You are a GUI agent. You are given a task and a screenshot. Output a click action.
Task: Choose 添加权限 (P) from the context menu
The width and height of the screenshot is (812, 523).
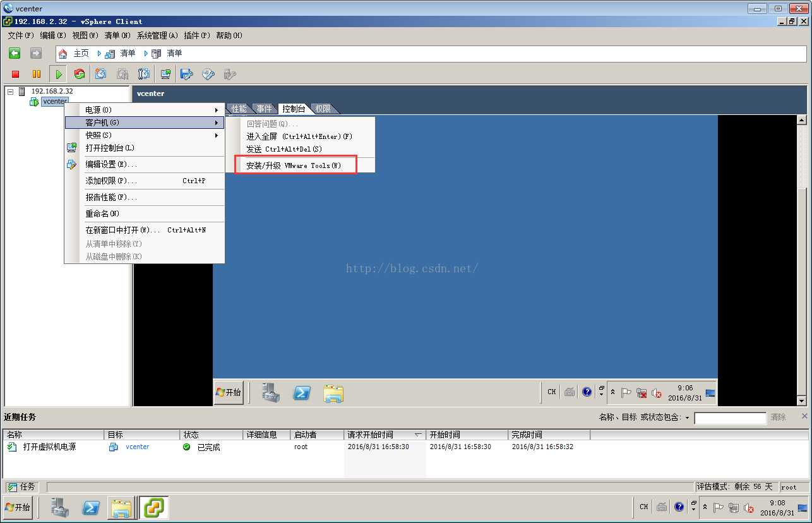coord(145,181)
